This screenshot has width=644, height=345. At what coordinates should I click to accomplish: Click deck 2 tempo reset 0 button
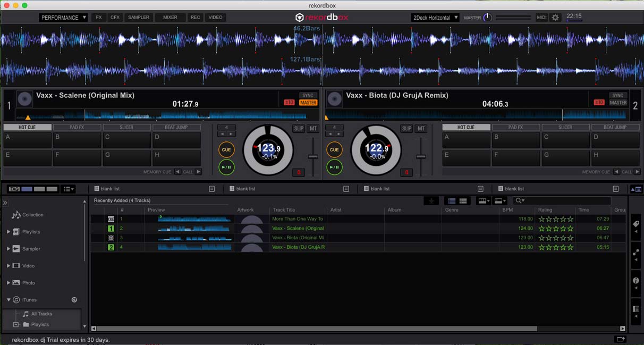[406, 172]
